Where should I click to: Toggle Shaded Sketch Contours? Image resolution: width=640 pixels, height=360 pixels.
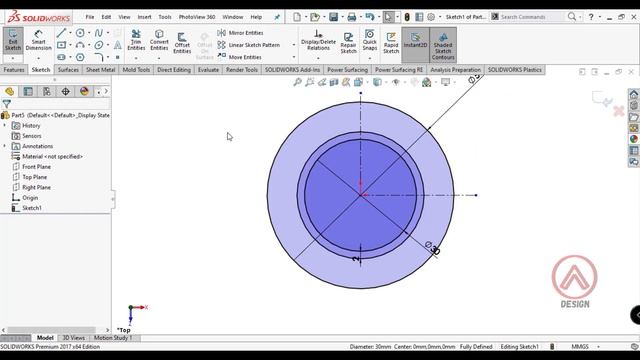pos(443,45)
